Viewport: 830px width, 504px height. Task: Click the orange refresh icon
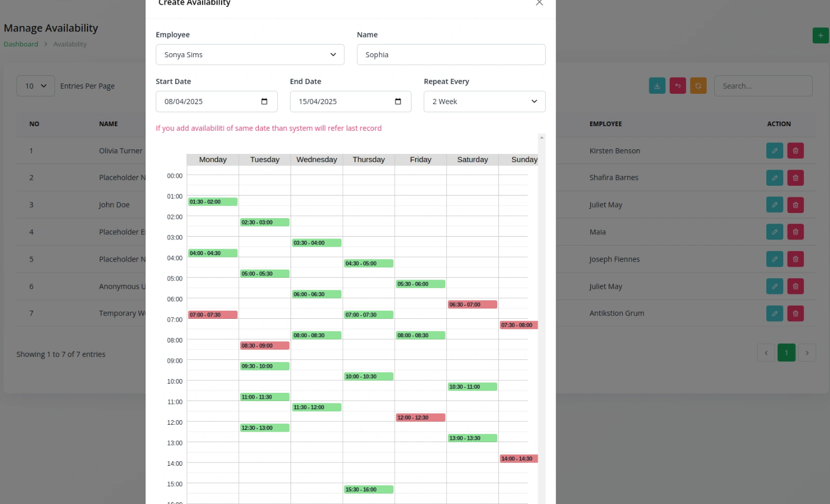pyautogui.click(x=698, y=86)
